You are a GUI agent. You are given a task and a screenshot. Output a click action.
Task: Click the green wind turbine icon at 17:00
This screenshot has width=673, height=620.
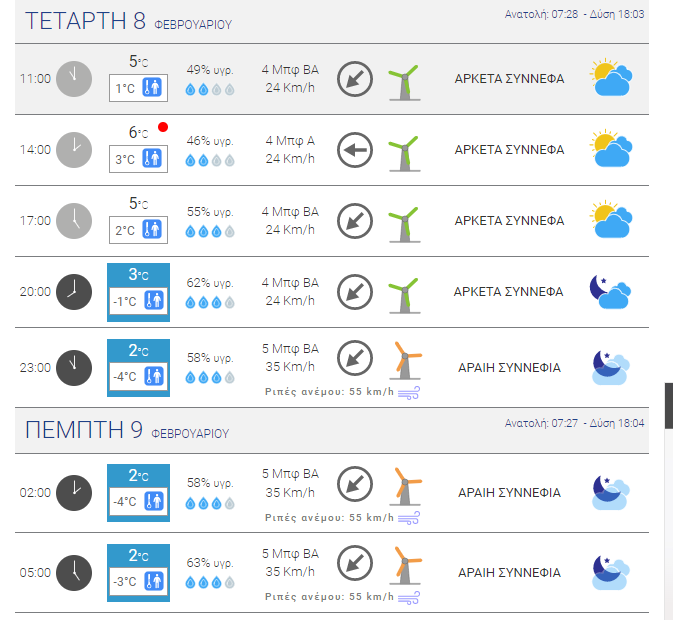404,225
